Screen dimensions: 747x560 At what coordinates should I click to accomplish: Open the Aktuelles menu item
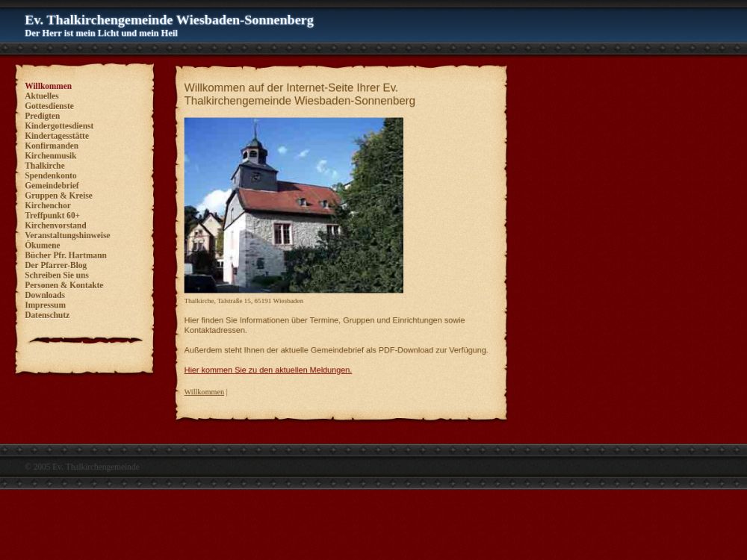click(x=42, y=96)
